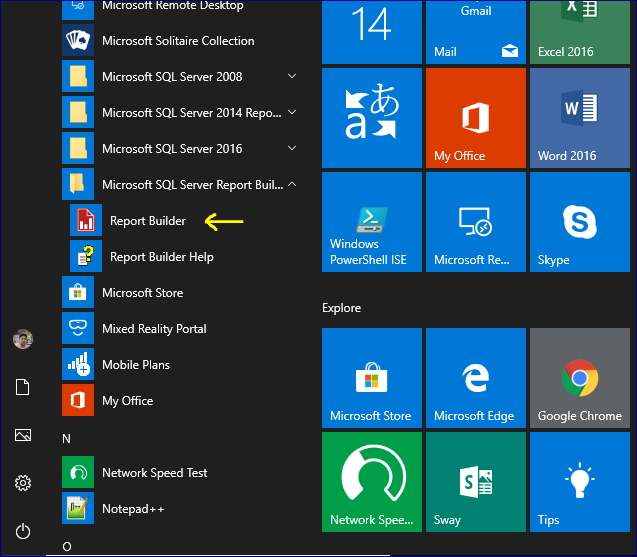Launch the Excel 2016 tile
637x557 pixels.
coord(580,32)
